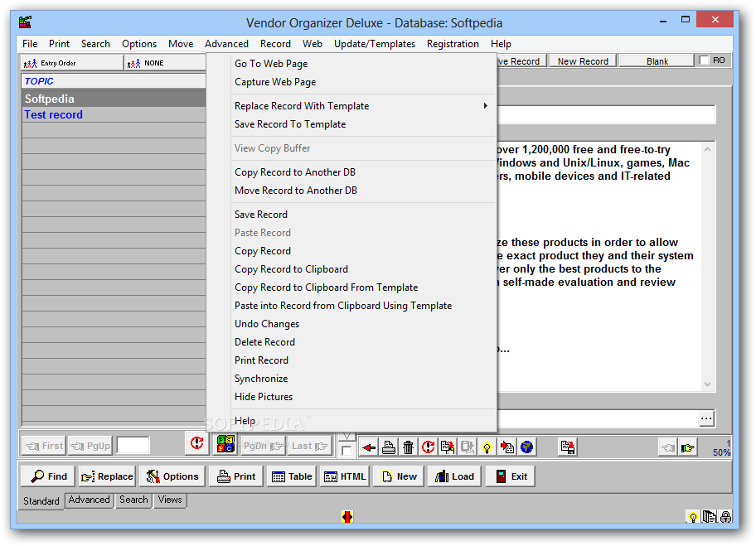Click the red arrow into document icon

506,447
